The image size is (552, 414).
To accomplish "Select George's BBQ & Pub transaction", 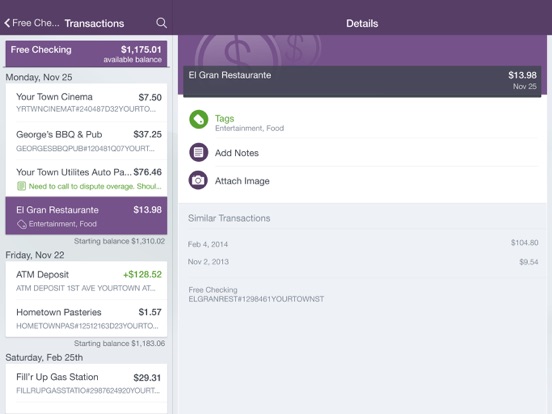I will click(x=86, y=140).
